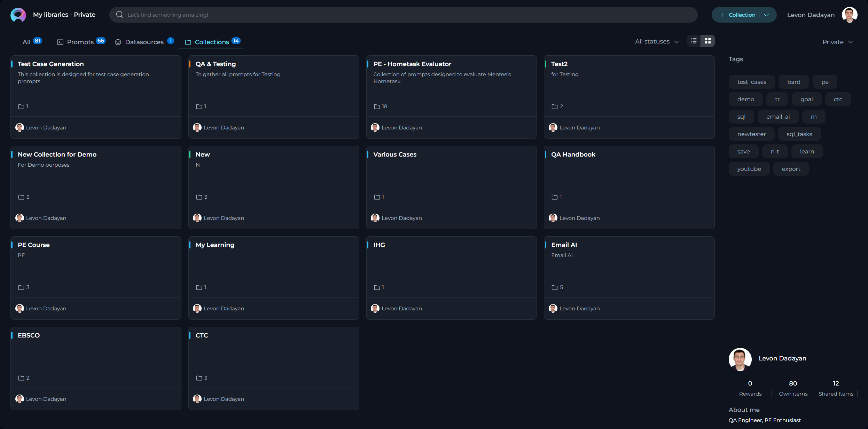Screen dimensions: 868x429
Task: Expand All statuses dropdown
Action: click(x=657, y=41)
